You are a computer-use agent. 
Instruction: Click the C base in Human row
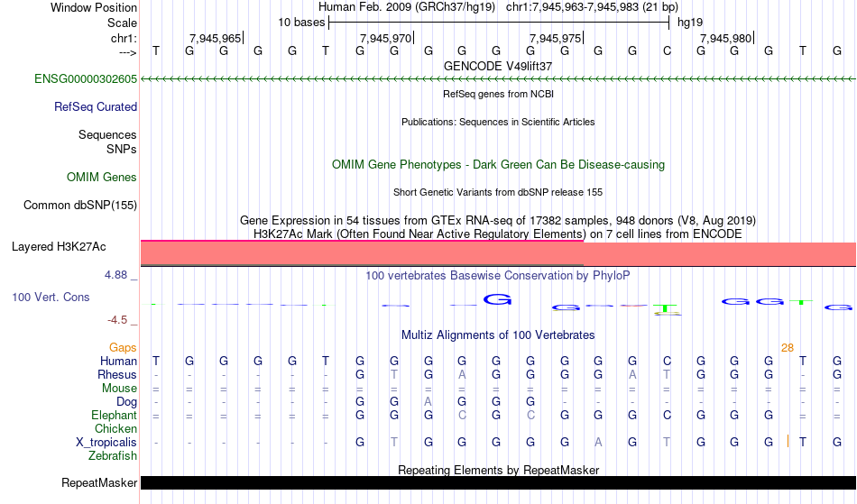point(667,361)
